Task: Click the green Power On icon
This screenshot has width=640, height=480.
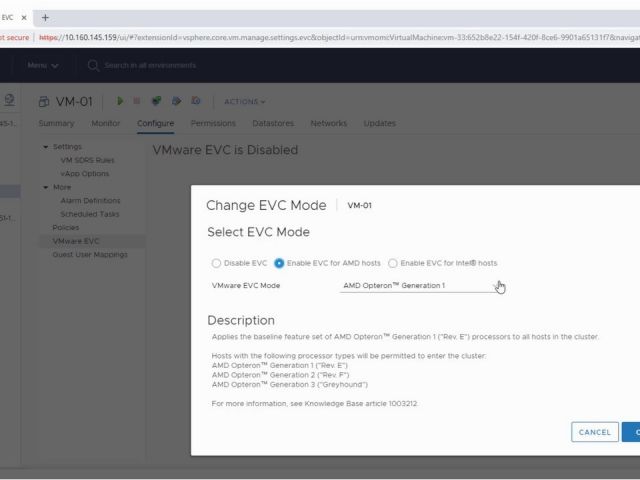Action: (x=121, y=101)
